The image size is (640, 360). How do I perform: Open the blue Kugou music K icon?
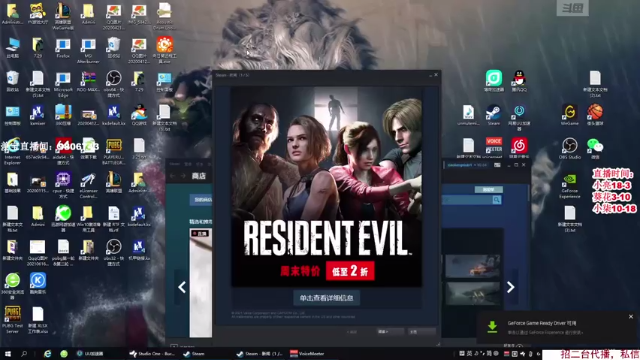point(38,283)
